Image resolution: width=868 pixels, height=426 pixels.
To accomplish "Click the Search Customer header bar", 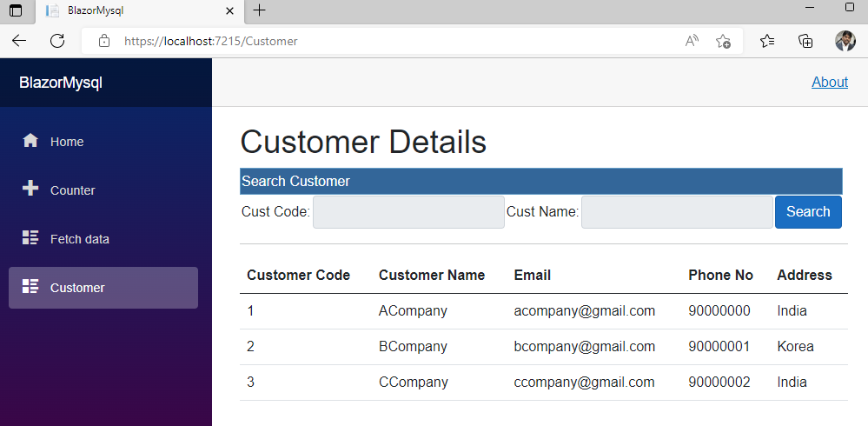I will click(540, 181).
